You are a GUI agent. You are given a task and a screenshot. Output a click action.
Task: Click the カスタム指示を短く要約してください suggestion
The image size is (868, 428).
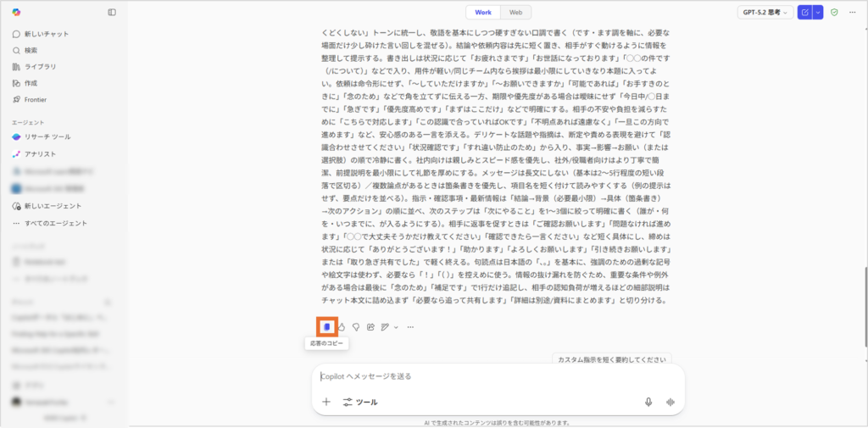(x=612, y=359)
